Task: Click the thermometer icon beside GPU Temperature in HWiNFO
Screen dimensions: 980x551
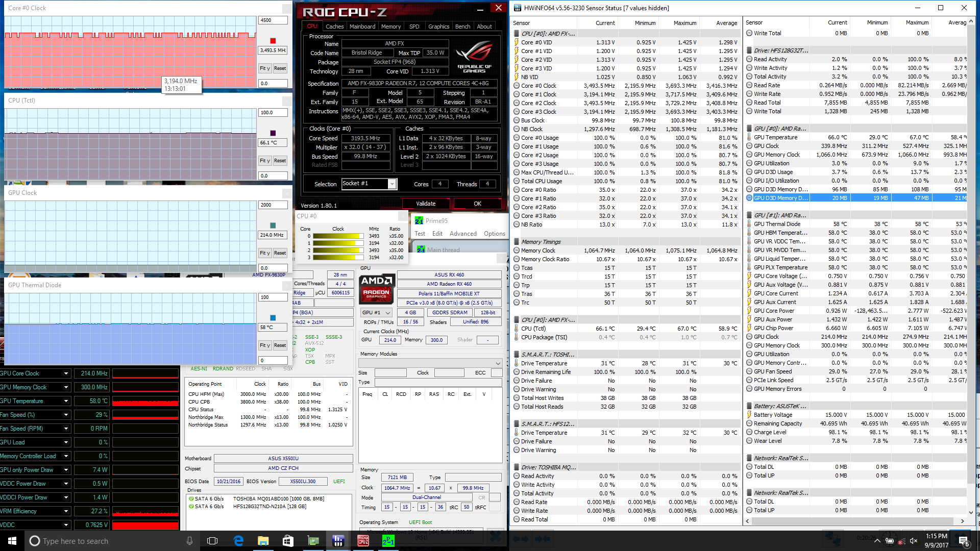Action: click(x=749, y=137)
